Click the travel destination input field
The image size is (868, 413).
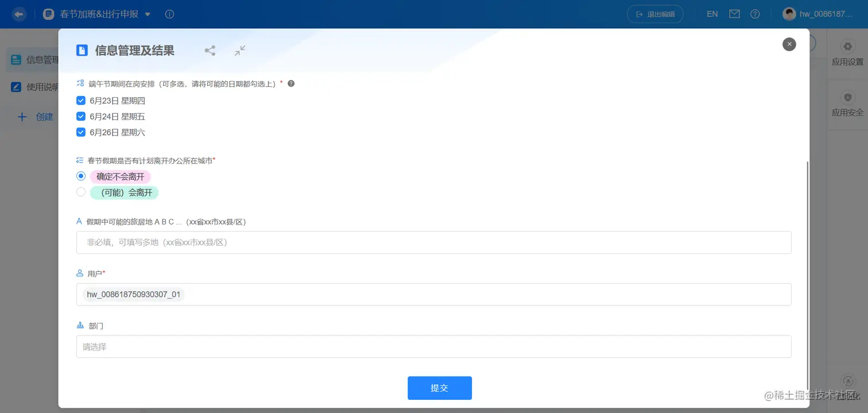coord(434,242)
